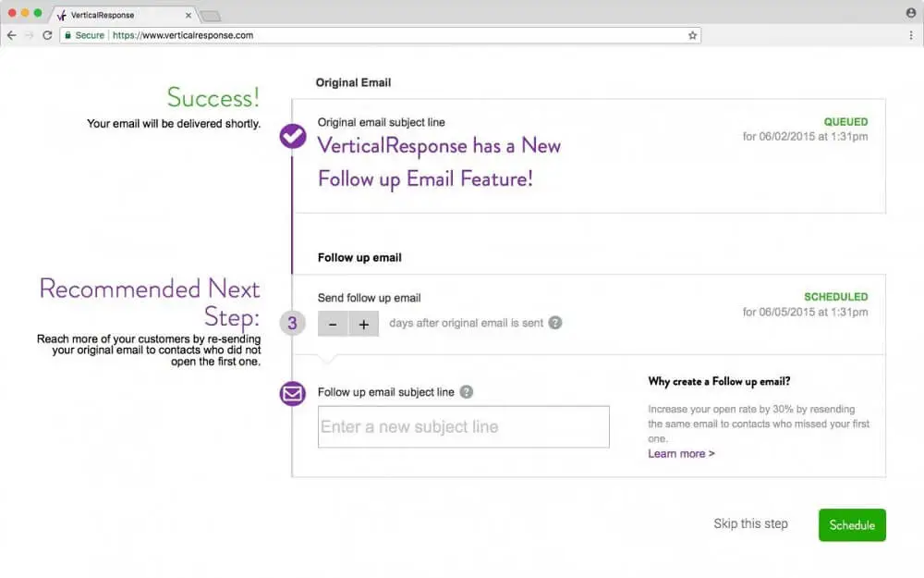924x578 pixels.
Task: Click 'Your email will be delivered shortly.' text
Action: tap(174, 124)
